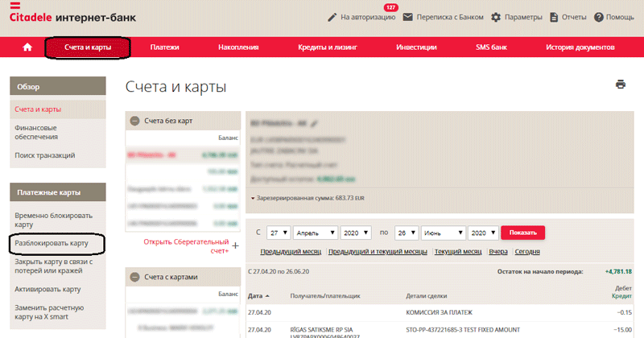
Task: Click the Обзор sidebar header
Action: (x=57, y=86)
